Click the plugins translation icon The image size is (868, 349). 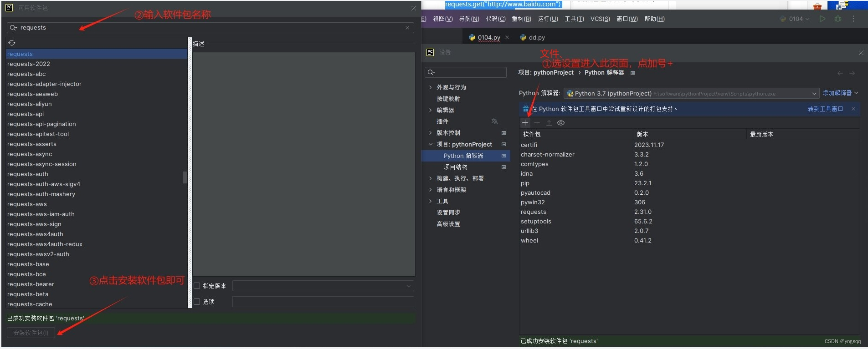495,121
